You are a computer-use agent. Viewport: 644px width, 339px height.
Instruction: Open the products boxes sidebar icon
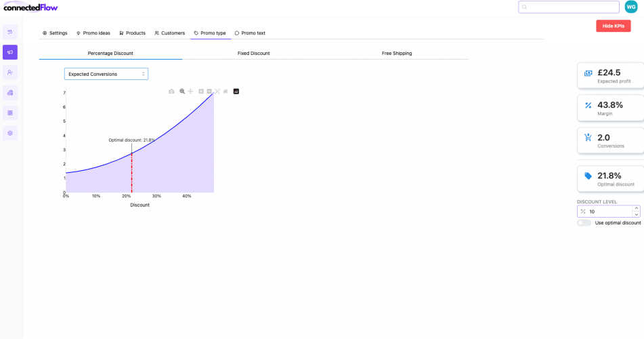(10, 93)
